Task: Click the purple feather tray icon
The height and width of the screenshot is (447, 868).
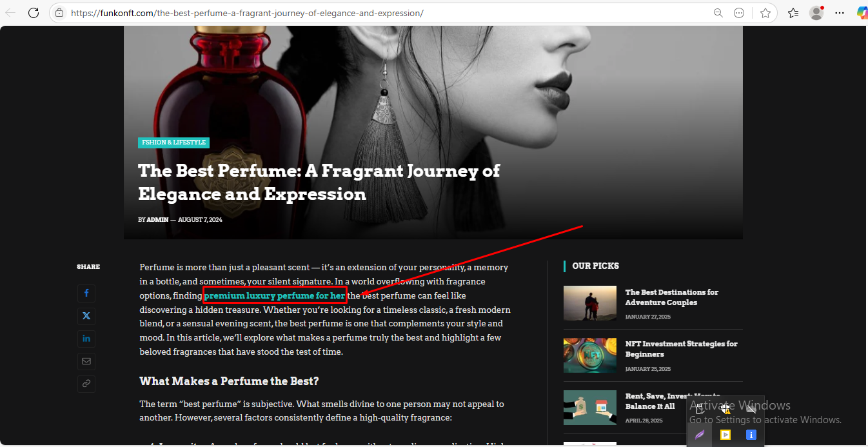Action: [x=700, y=435]
